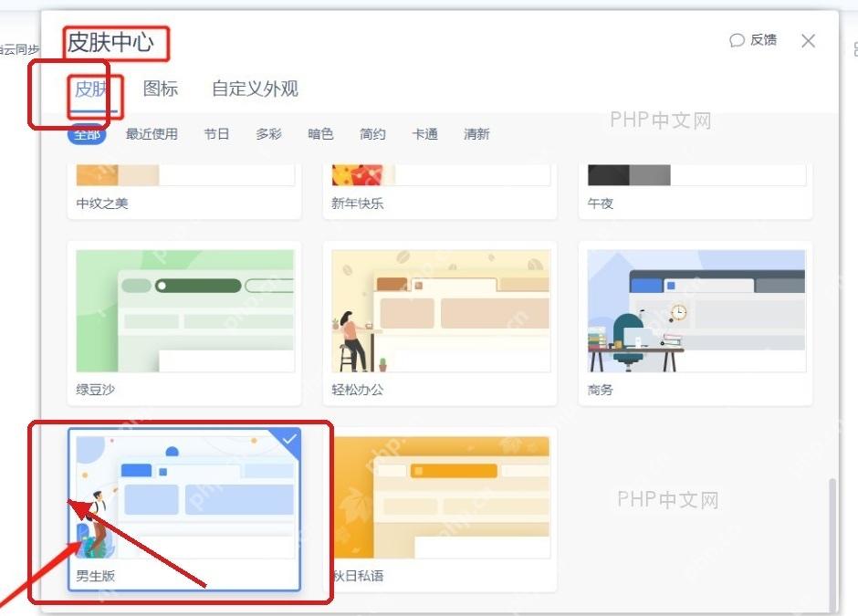Click the speech bubble feedback icon
The width and height of the screenshot is (858, 616).
click(738, 40)
